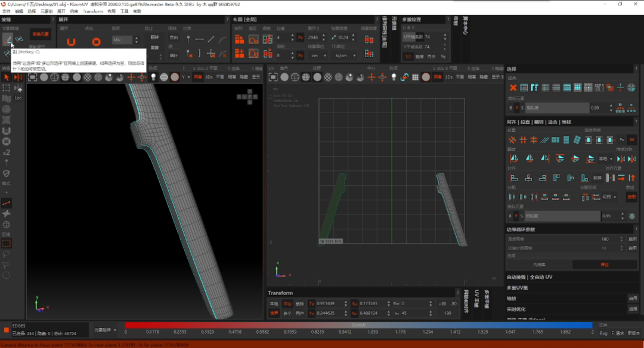Screen dimensions: 644x348
Task: Select the red edge selection mode icon
Action: point(7,203)
